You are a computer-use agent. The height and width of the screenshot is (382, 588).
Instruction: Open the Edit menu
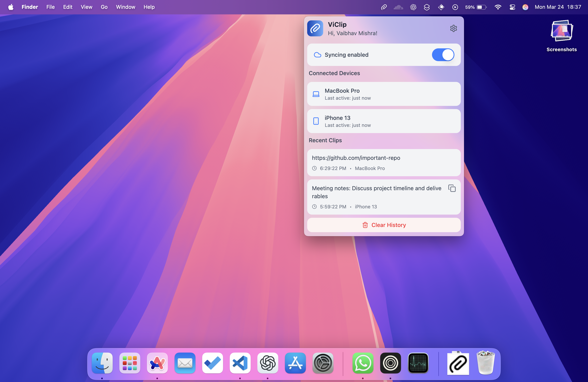pyautogui.click(x=68, y=7)
